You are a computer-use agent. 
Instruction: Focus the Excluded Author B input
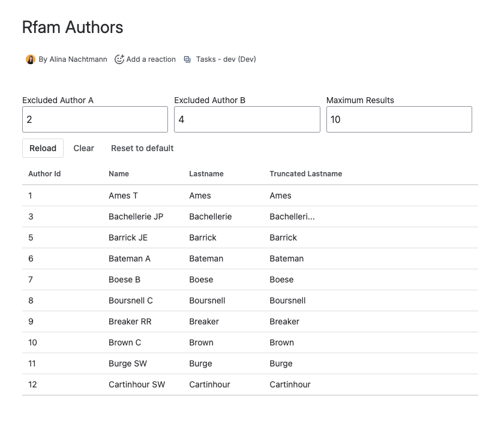coord(247,119)
